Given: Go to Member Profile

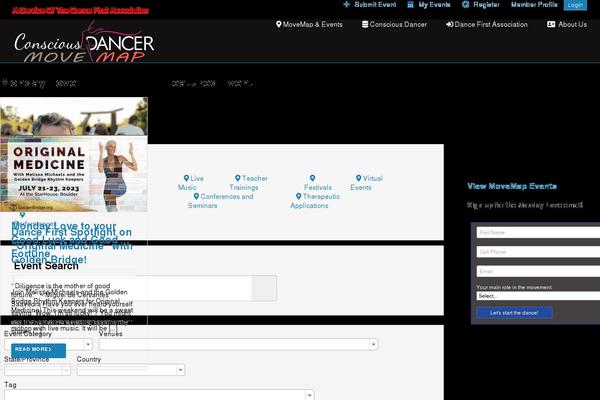Looking at the screenshot, I should tap(534, 5).
